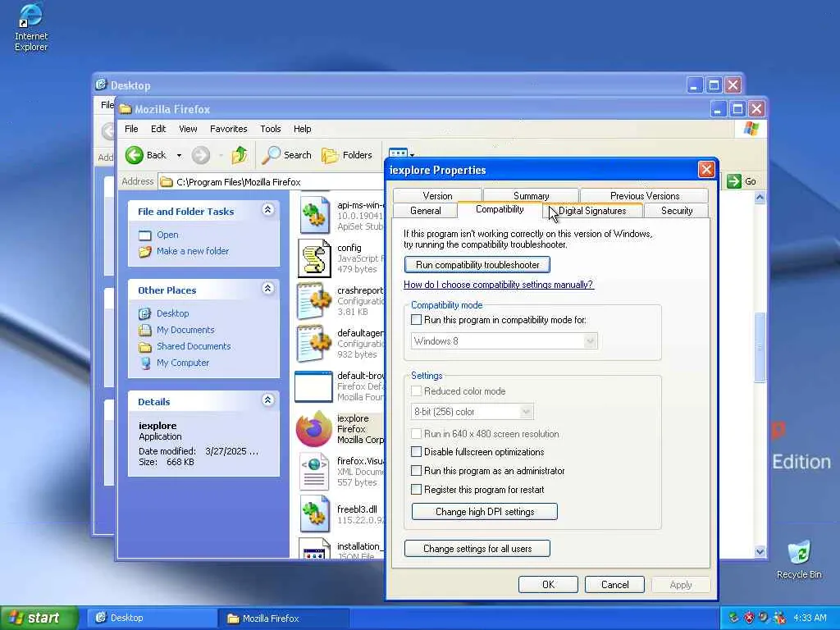This screenshot has height=630, width=840.
Task: Close the iexplore Properties dialog
Action: coord(706,170)
